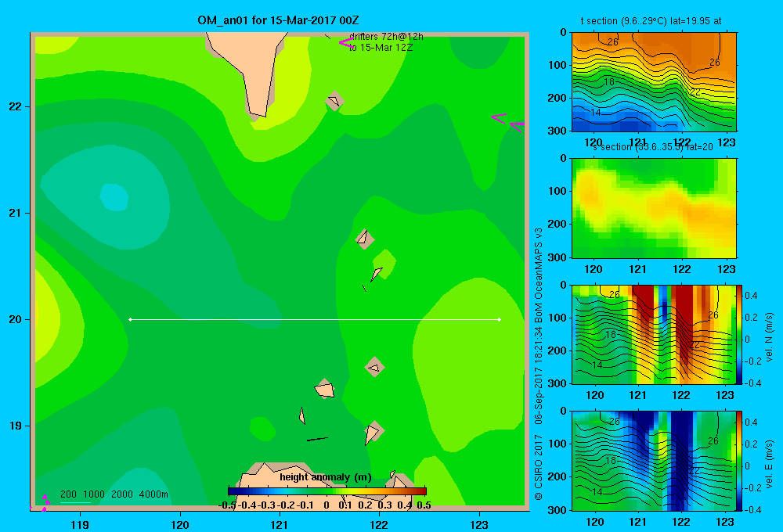Click the "-0.4" tick on the vel. E scale

point(752,509)
